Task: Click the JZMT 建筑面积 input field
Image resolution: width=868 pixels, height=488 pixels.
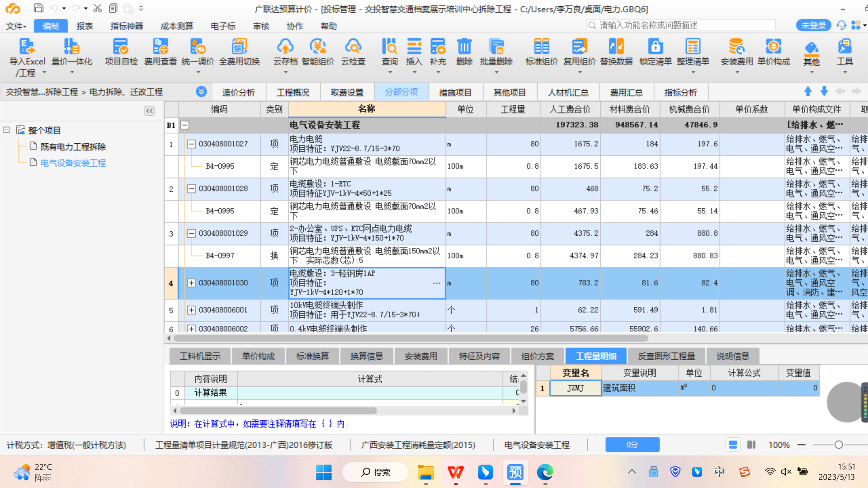Action: (575, 387)
